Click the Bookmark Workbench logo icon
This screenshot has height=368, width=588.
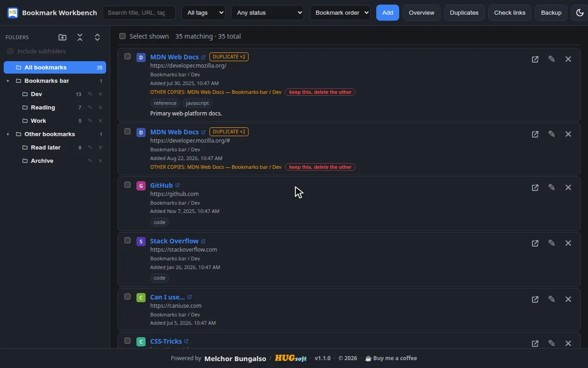coord(13,13)
